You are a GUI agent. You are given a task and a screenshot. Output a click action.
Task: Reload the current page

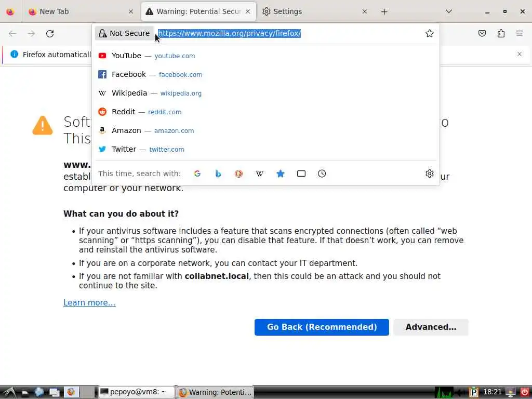[50, 34]
